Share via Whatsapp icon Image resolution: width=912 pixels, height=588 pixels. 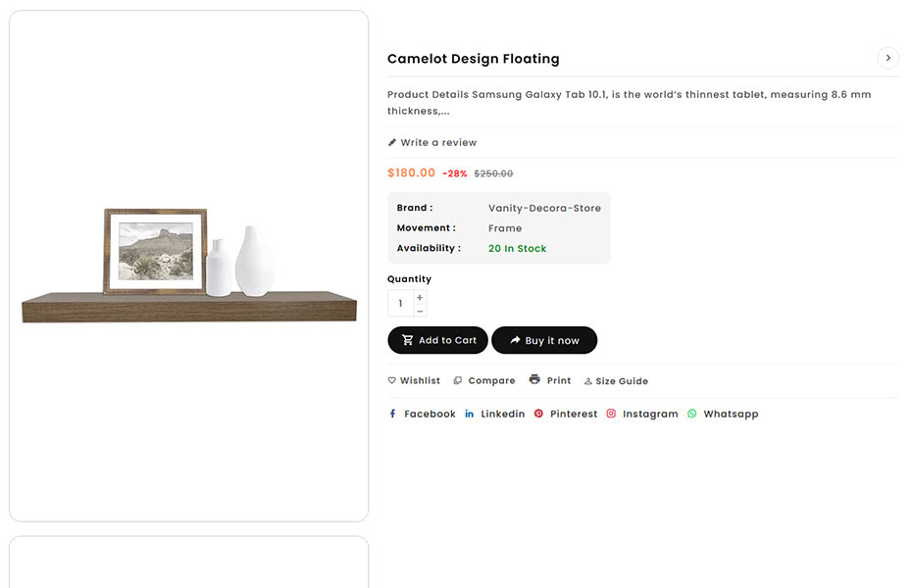692,415
